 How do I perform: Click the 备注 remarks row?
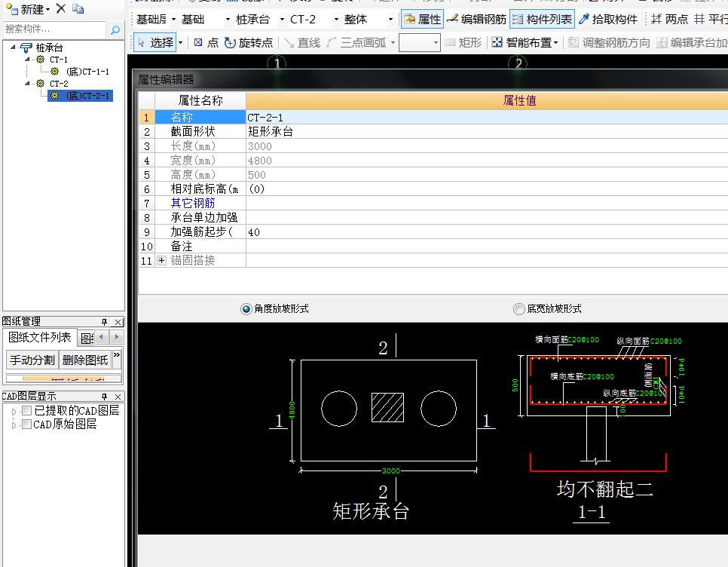(433, 246)
